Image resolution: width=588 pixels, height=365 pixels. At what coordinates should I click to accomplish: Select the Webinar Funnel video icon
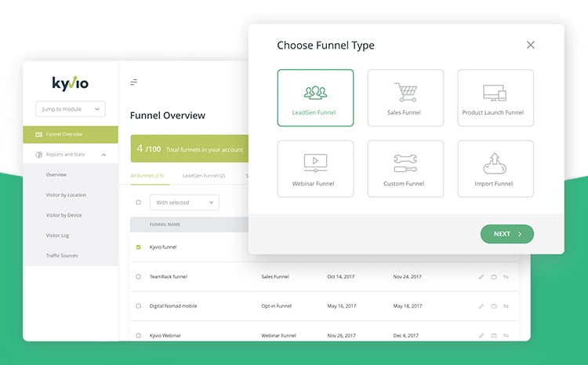[x=315, y=163]
